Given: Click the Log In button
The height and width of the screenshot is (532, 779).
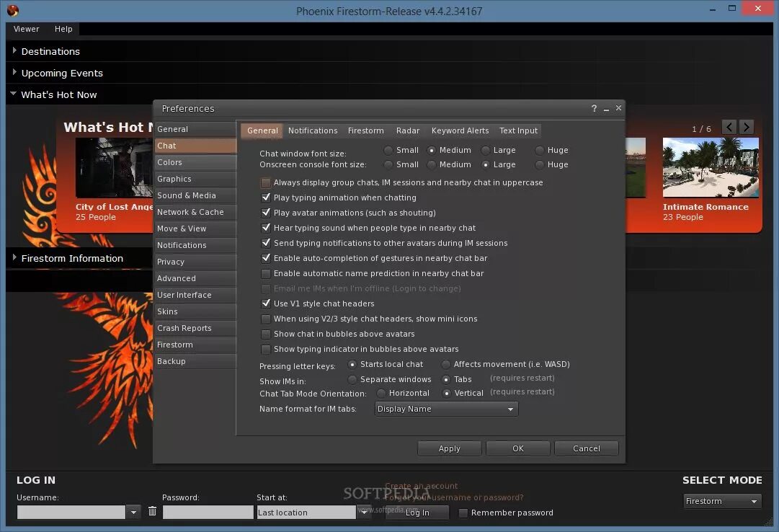Looking at the screenshot, I should [x=417, y=512].
